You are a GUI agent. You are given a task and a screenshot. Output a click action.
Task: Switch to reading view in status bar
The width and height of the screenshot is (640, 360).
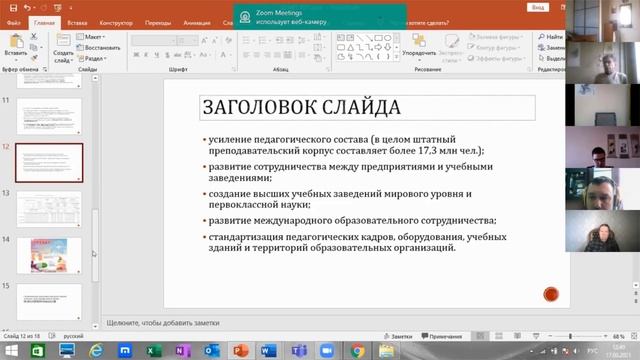[517, 336]
